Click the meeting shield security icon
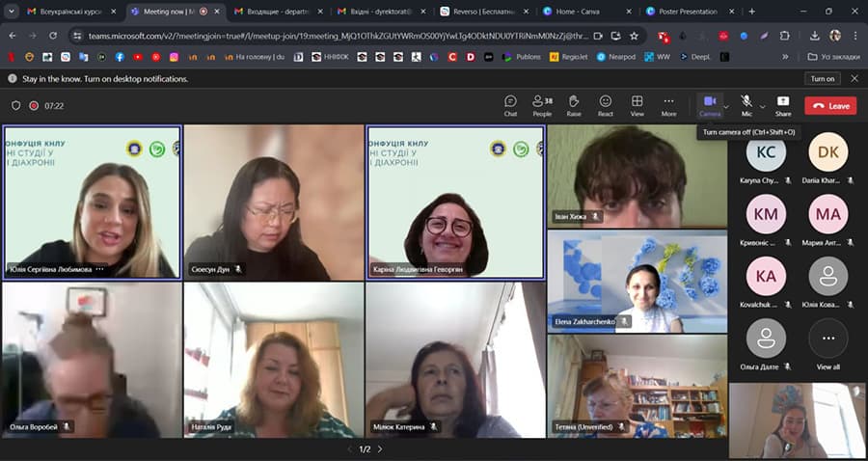This screenshot has height=461, width=868. click(x=16, y=105)
